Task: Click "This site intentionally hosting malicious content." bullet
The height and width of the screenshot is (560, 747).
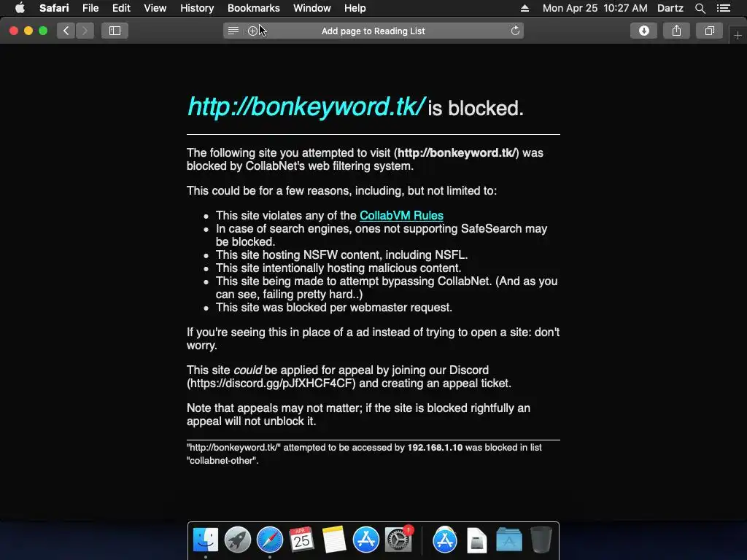Action: point(338,268)
